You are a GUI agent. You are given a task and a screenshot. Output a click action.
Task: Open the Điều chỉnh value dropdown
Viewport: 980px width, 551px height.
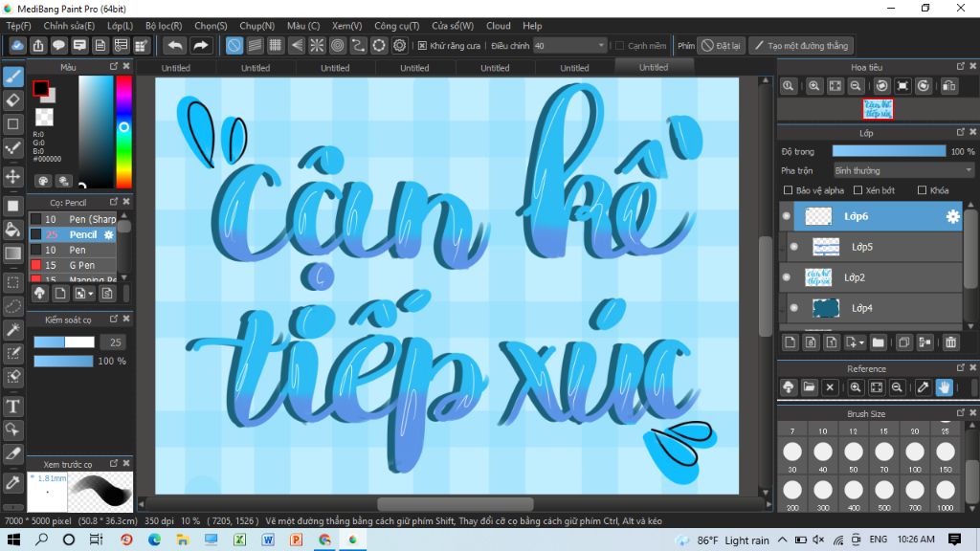pos(570,46)
